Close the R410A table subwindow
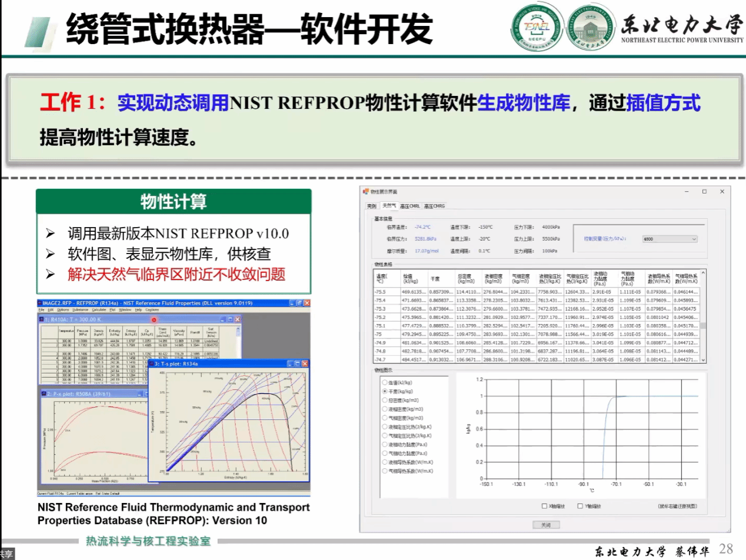This screenshot has width=746, height=560. (238, 319)
